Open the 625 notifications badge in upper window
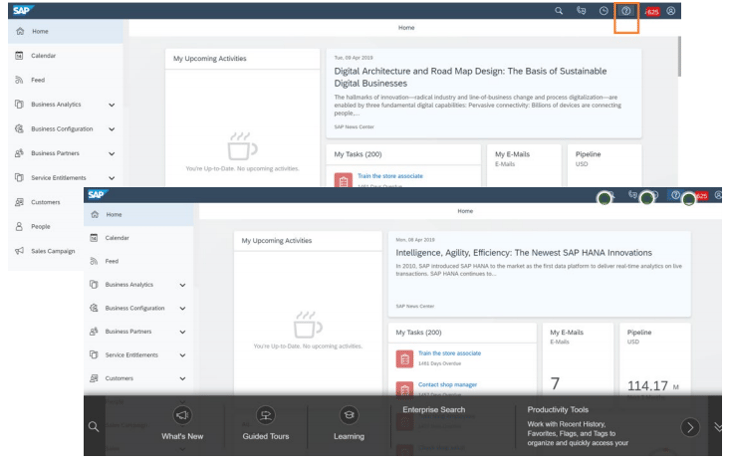The width and height of the screenshot is (730, 464). tap(652, 12)
